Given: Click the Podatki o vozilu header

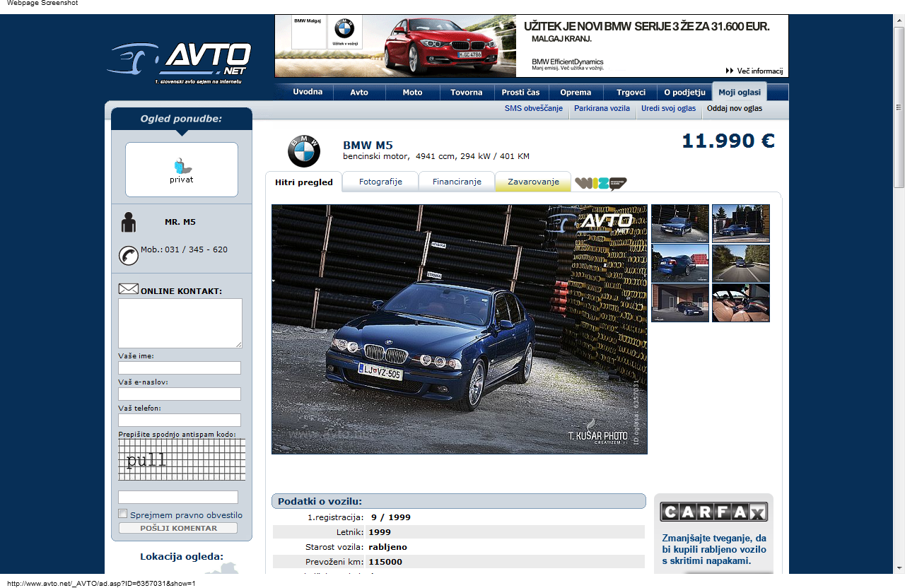Looking at the screenshot, I should click(459, 501).
